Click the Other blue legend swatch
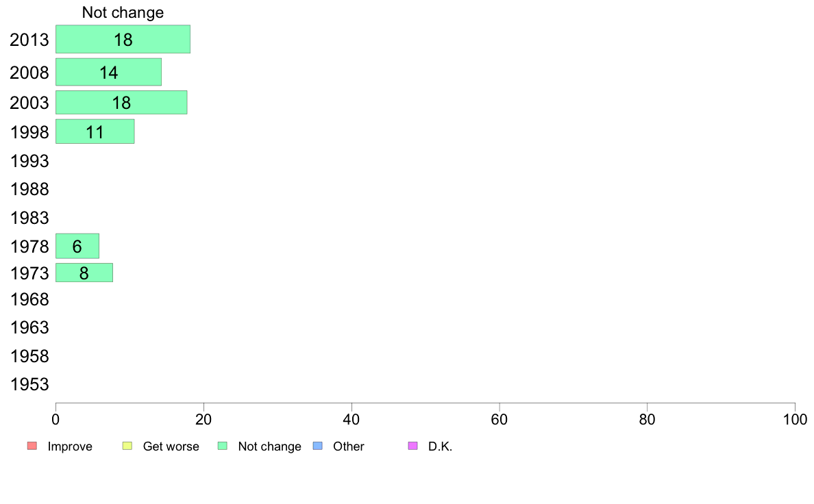The height and width of the screenshot is (504, 814). click(318, 446)
